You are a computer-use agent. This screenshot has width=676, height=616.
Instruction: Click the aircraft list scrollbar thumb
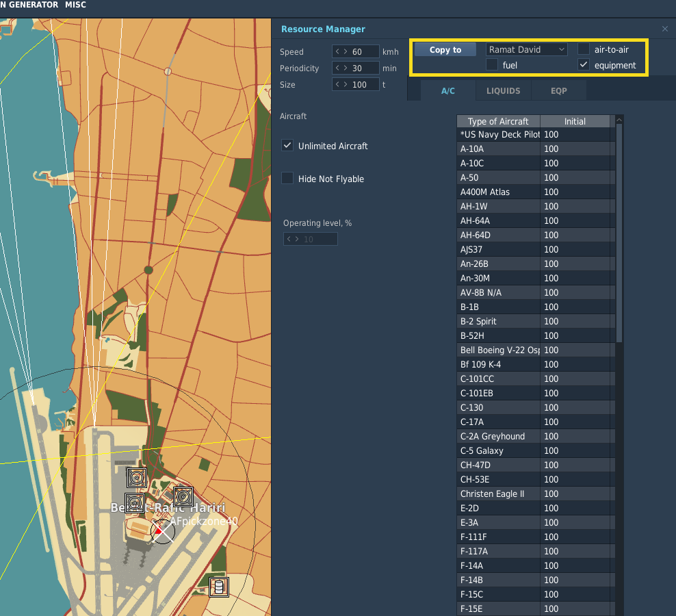tap(619, 233)
